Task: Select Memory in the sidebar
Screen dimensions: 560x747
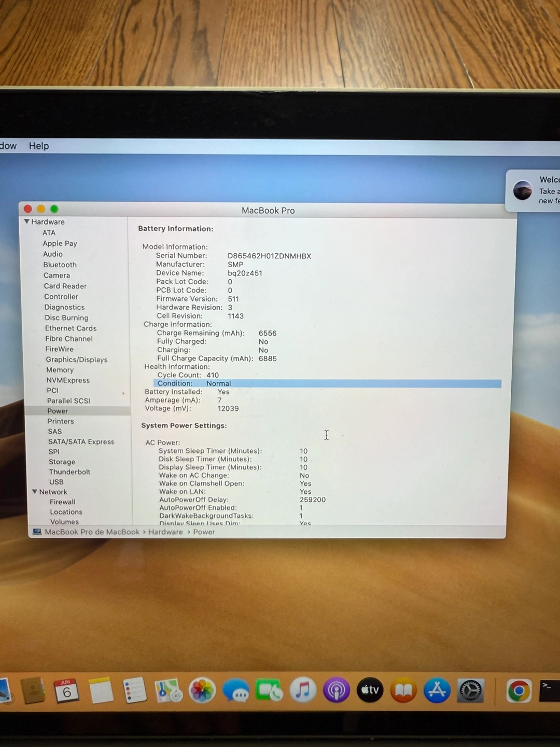Action: coord(60,370)
